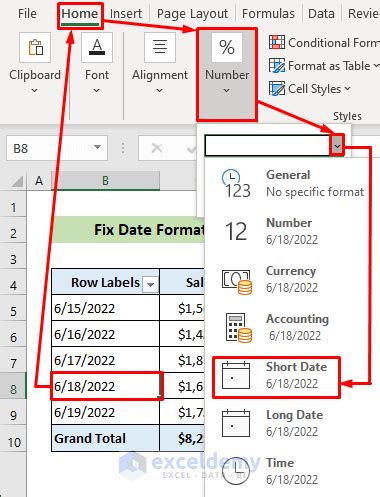Click the Row Labels header cell
Viewport: 380px width, 497px height.
point(105,282)
